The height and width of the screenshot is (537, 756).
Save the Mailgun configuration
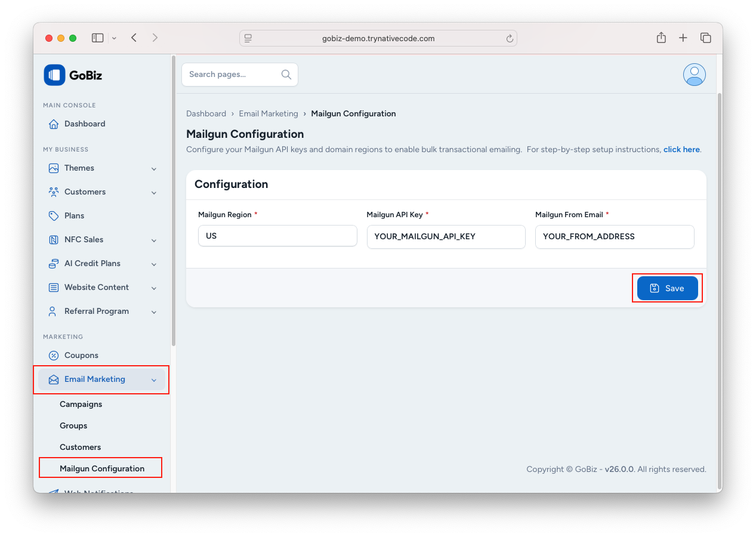667,288
